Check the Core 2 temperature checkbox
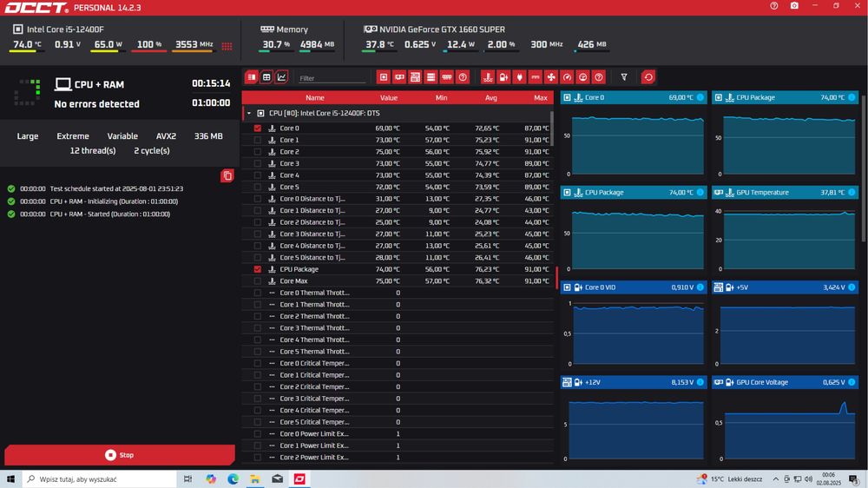The image size is (868, 488). click(x=258, y=152)
